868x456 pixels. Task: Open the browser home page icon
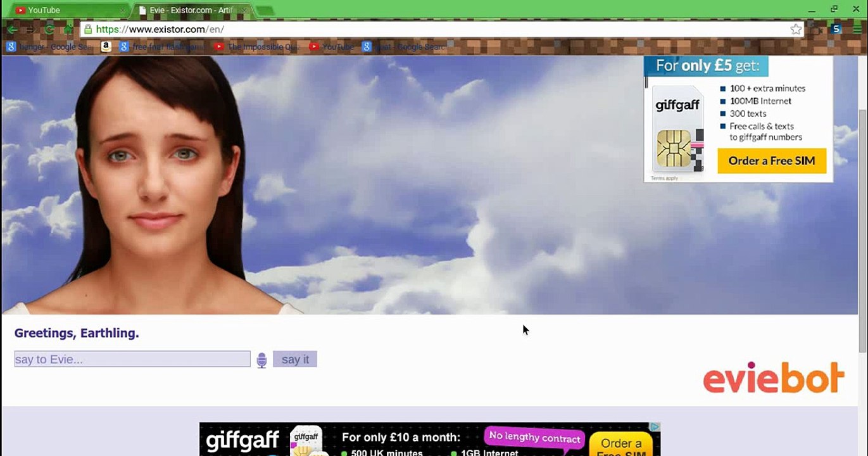pyautogui.click(x=68, y=29)
